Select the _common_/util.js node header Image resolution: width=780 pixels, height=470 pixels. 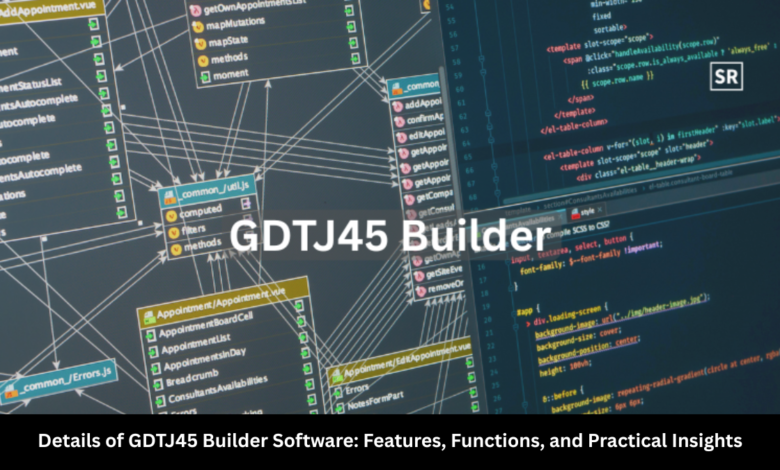(207, 191)
